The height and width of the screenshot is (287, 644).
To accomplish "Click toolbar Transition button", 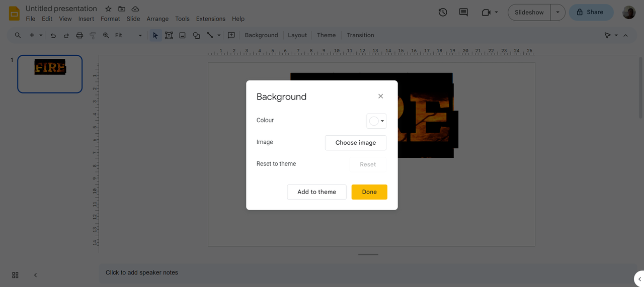I will pos(360,35).
